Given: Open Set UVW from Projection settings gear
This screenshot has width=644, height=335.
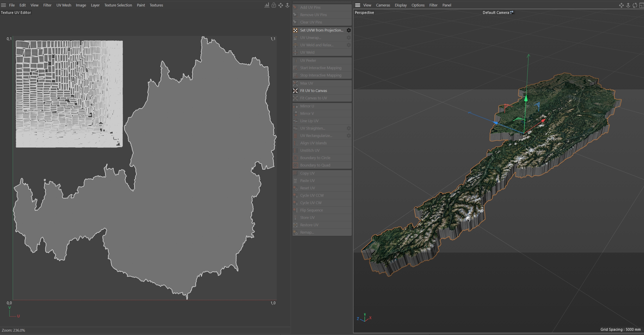Looking at the screenshot, I should (x=349, y=30).
